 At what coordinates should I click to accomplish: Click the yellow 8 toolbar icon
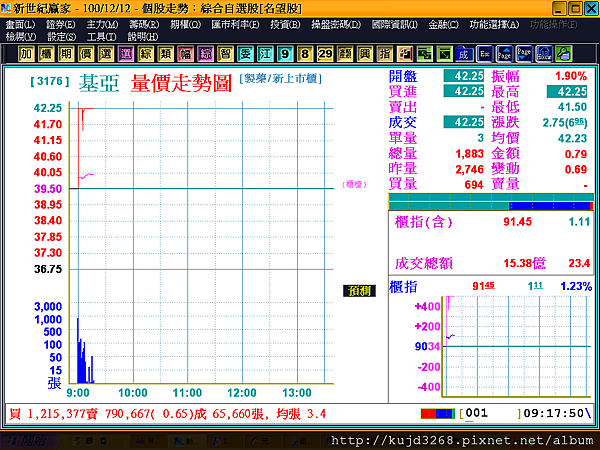click(x=305, y=54)
